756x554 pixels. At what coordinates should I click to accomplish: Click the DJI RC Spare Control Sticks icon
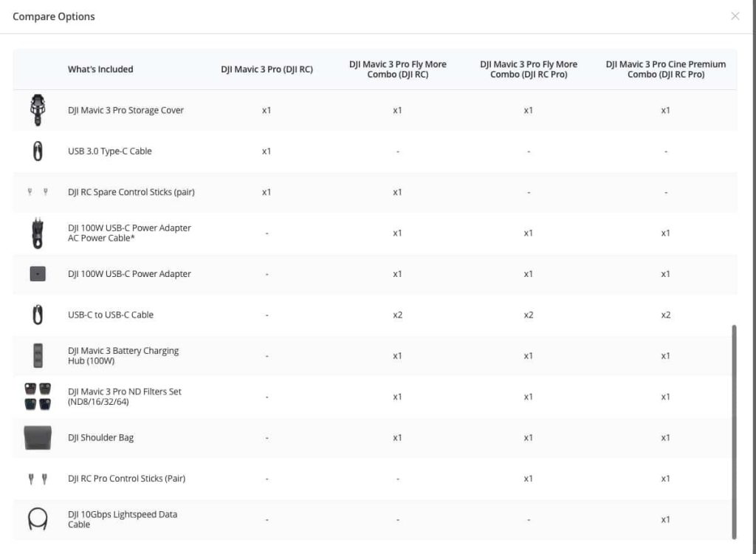pos(38,192)
